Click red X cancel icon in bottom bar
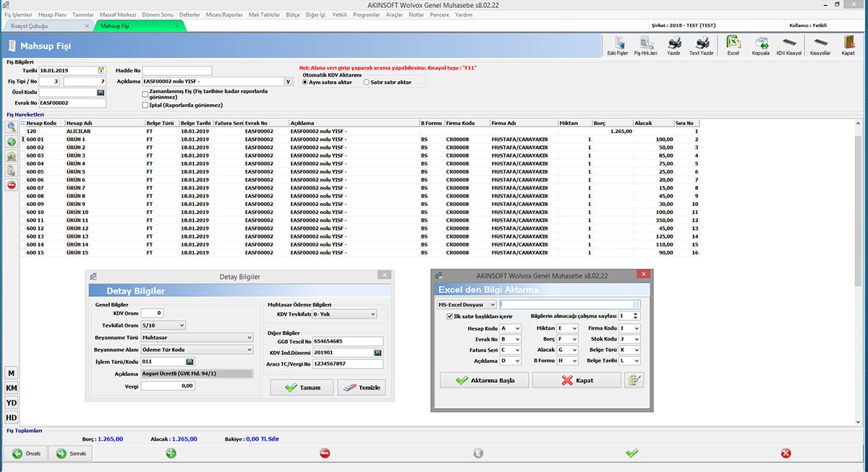Screen dimensions: 868x472 point(786,453)
